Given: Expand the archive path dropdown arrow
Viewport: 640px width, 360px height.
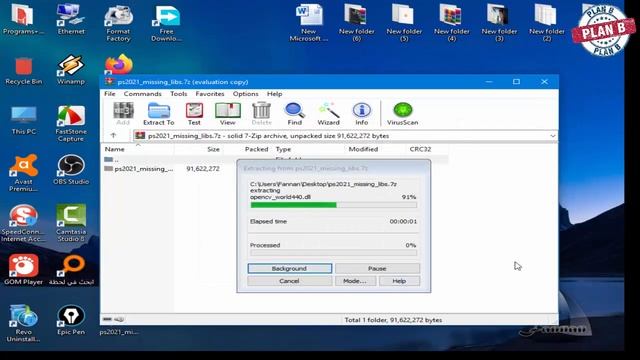Looking at the screenshot, I should point(553,136).
